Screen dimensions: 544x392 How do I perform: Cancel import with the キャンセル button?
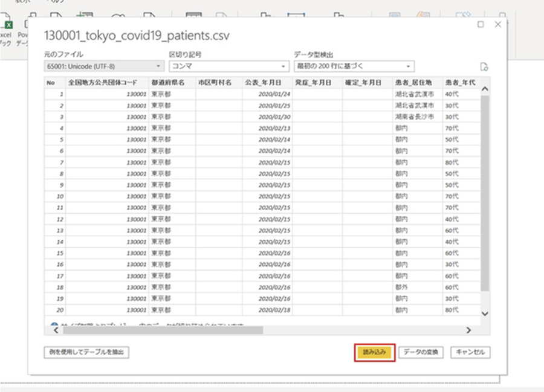click(x=471, y=352)
